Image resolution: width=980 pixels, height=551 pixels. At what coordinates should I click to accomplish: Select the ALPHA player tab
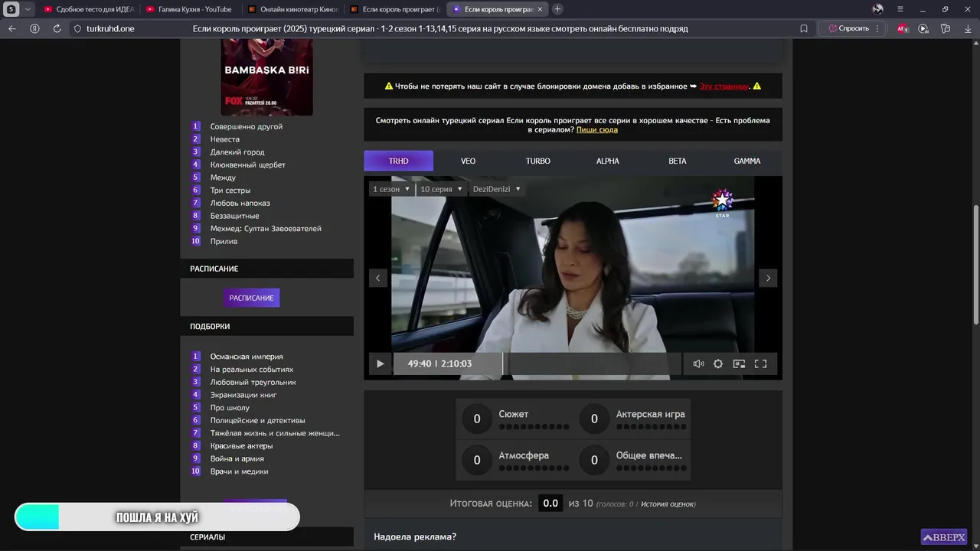click(x=607, y=161)
